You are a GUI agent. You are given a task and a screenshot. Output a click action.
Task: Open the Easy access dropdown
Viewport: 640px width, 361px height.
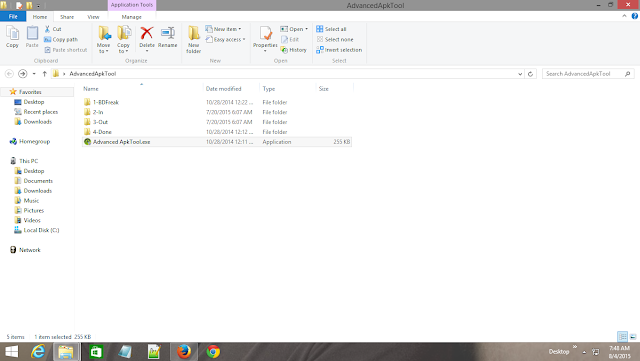point(225,40)
